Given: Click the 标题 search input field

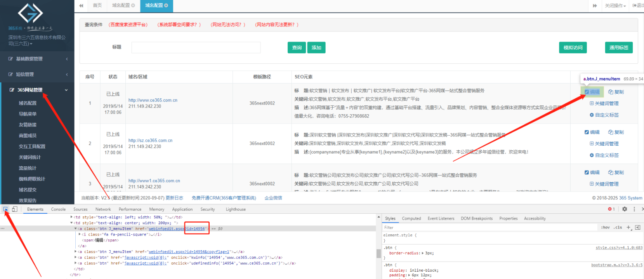Looking at the screenshot, I should point(196,47).
